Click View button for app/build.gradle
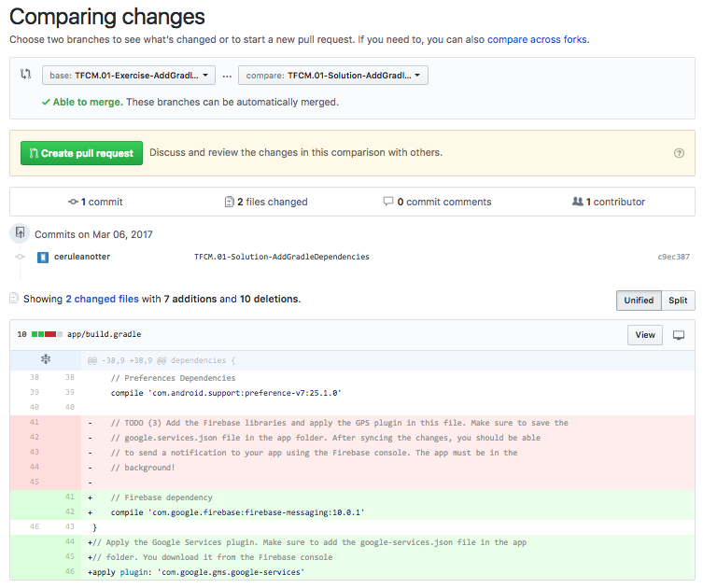The image size is (703, 588). point(645,335)
